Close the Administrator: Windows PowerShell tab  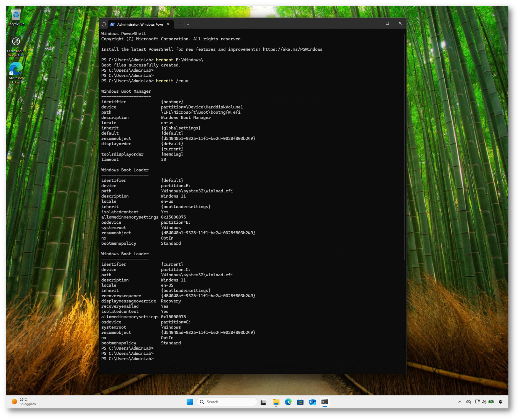point(168,24)
